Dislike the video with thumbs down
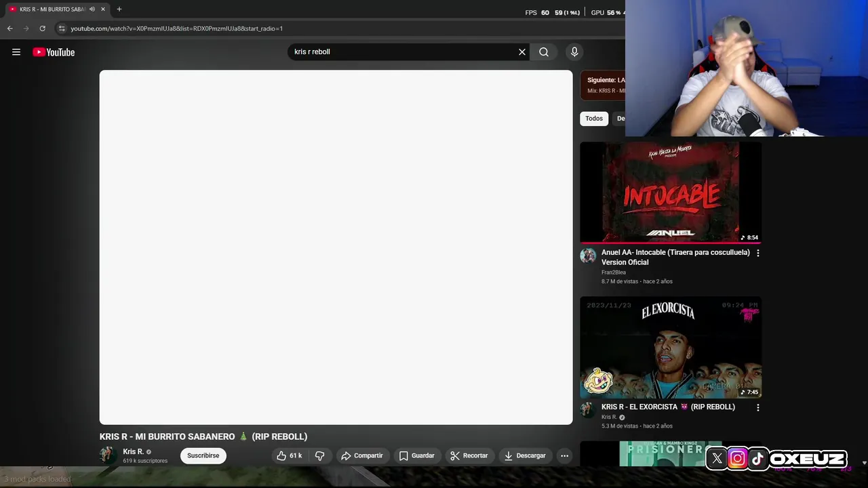Viewport: 868px width, 488px height. [320, 455]
